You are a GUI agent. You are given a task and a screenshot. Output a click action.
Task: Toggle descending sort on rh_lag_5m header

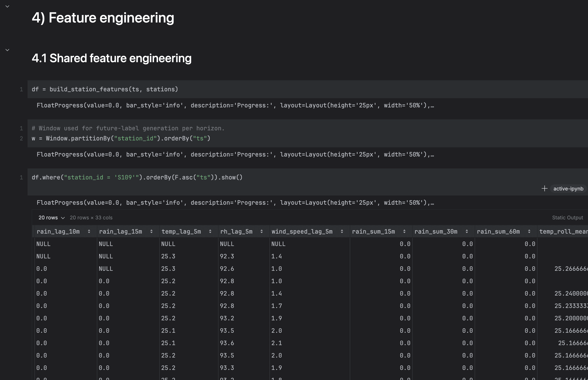262,231
